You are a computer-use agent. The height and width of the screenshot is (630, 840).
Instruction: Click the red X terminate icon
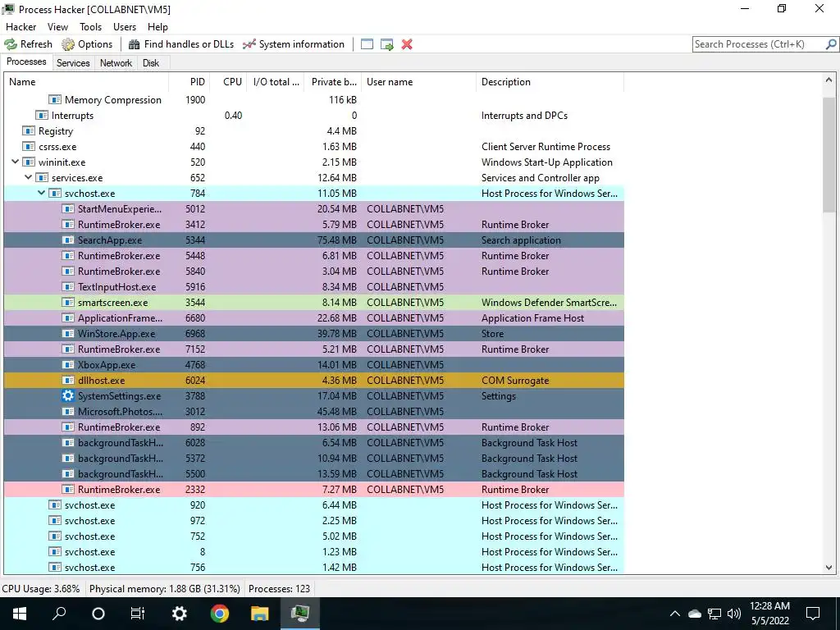coord(407,44)
